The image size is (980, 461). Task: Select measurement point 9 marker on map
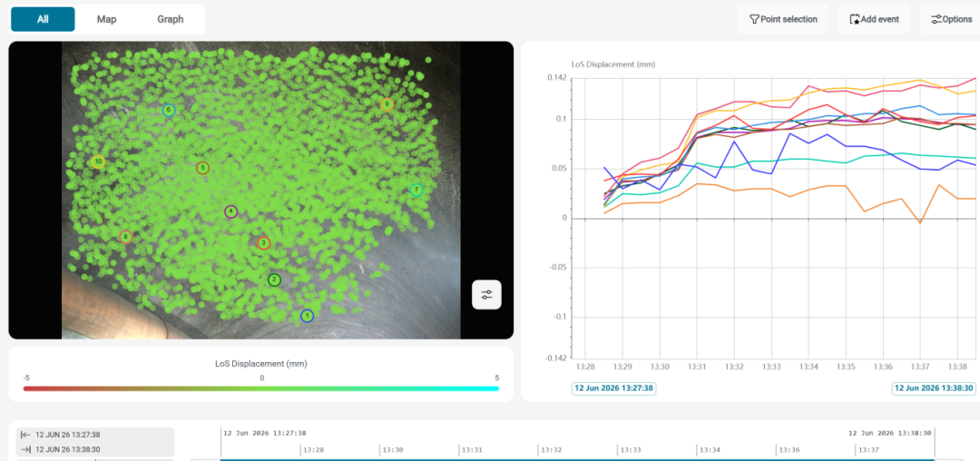[387, 104]
